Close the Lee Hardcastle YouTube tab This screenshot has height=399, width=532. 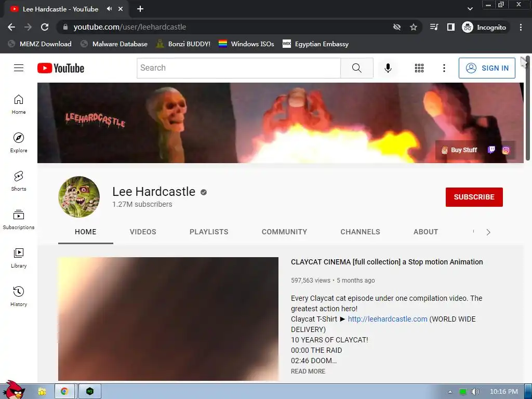pyautogui.click(x=121, y=9)
